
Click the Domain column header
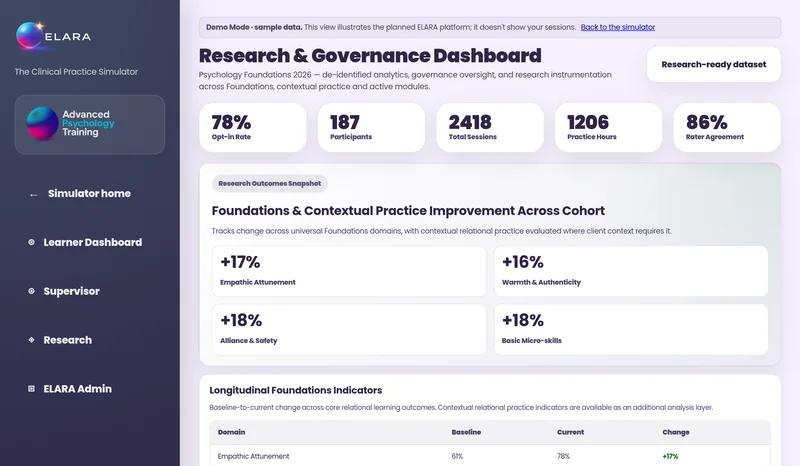(x=232, y=432)
